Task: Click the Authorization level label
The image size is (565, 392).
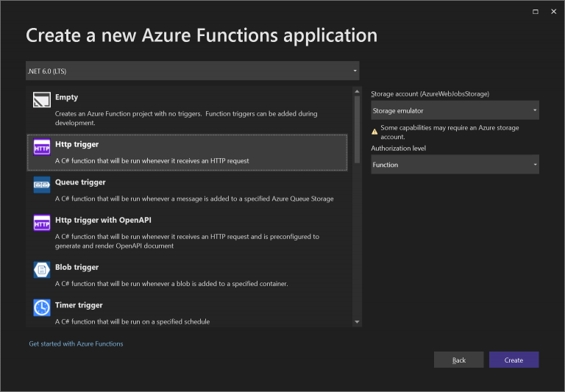Action: coord(399,149)
